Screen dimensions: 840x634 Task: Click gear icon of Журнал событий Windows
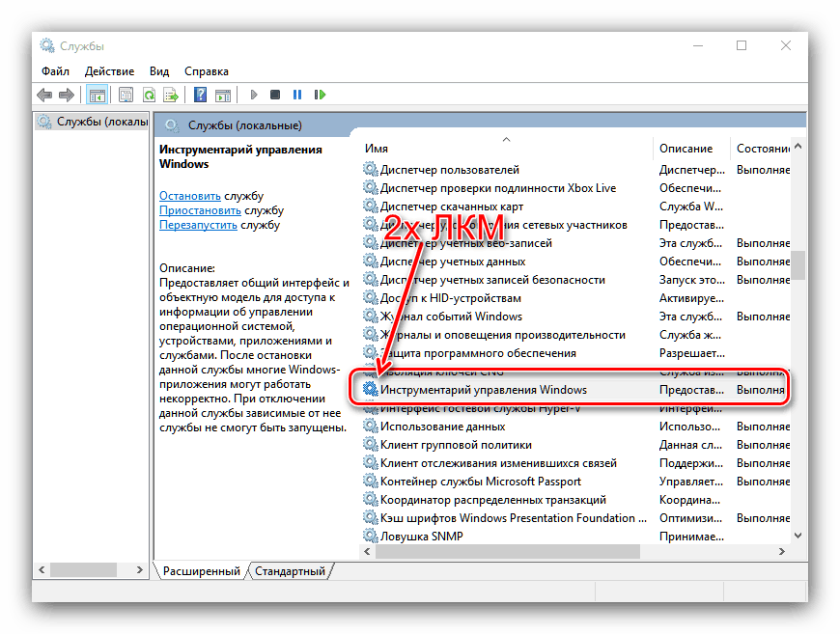[370, 317]
